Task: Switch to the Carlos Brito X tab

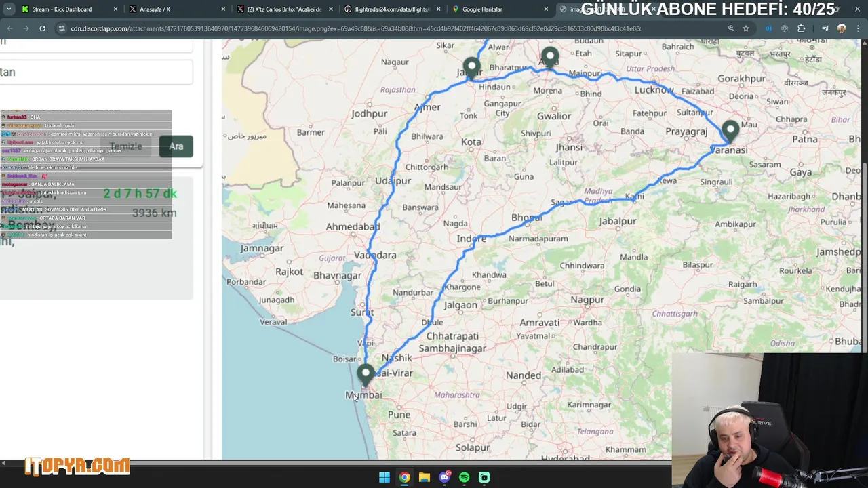Action: [284, 9]
